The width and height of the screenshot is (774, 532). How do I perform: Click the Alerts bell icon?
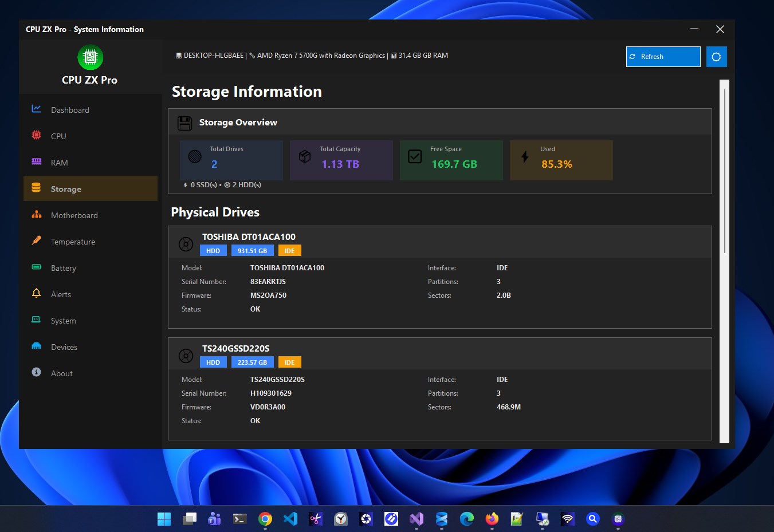[36, 293]
